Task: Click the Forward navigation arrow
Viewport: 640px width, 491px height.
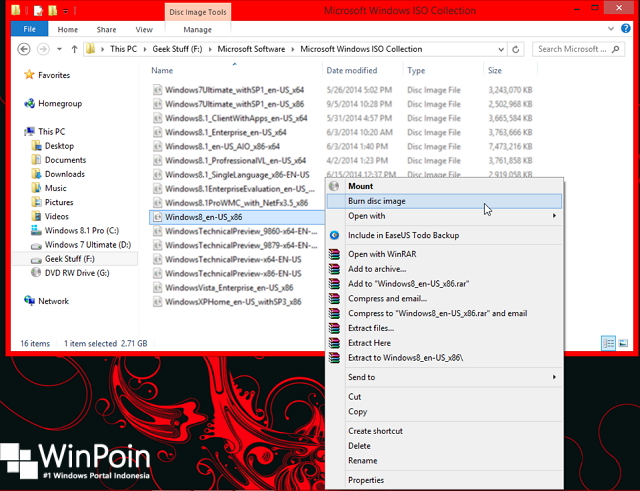Action: (43, 49)
